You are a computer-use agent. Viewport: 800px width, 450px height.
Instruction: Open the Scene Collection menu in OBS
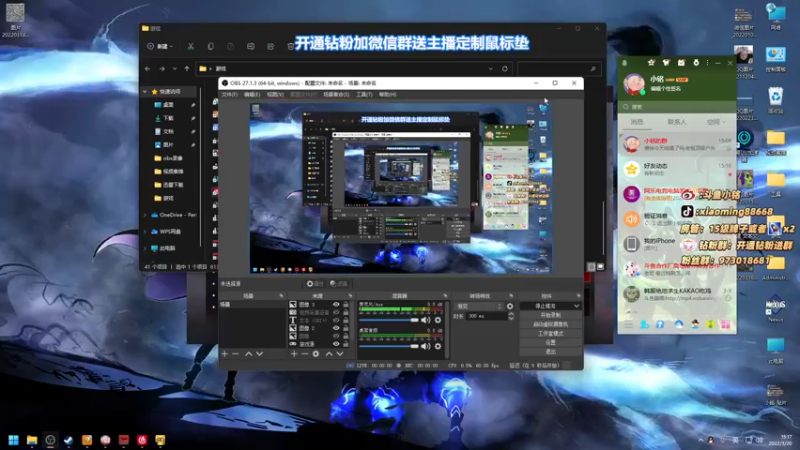coord(336,94)
